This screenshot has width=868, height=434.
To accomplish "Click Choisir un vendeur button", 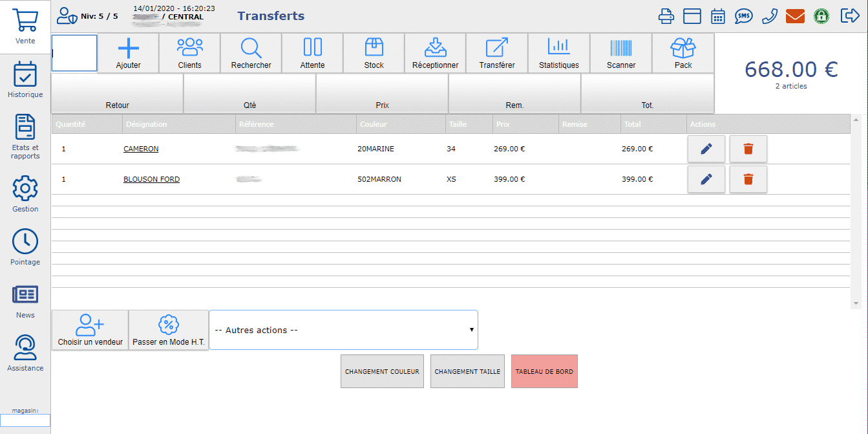I will coord(90,331).
